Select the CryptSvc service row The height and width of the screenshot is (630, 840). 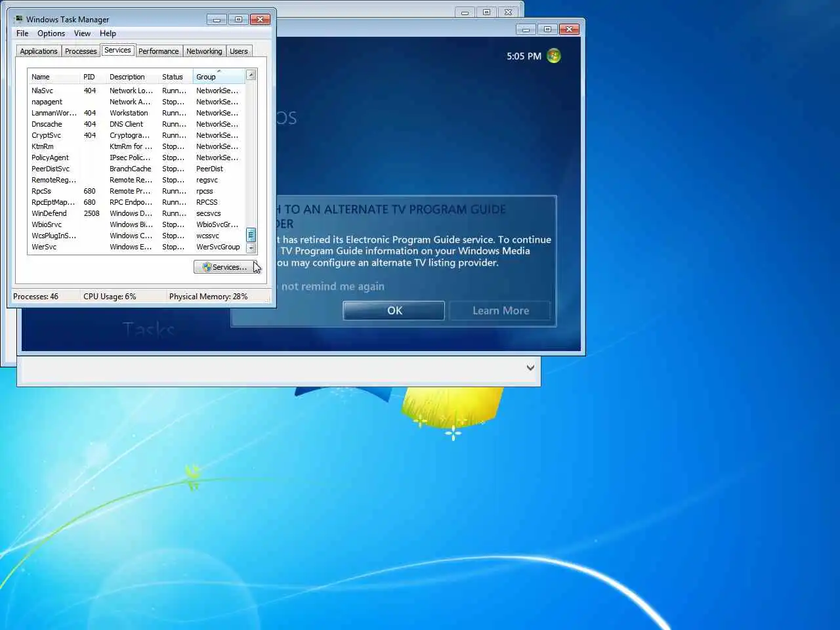point(136,135)
